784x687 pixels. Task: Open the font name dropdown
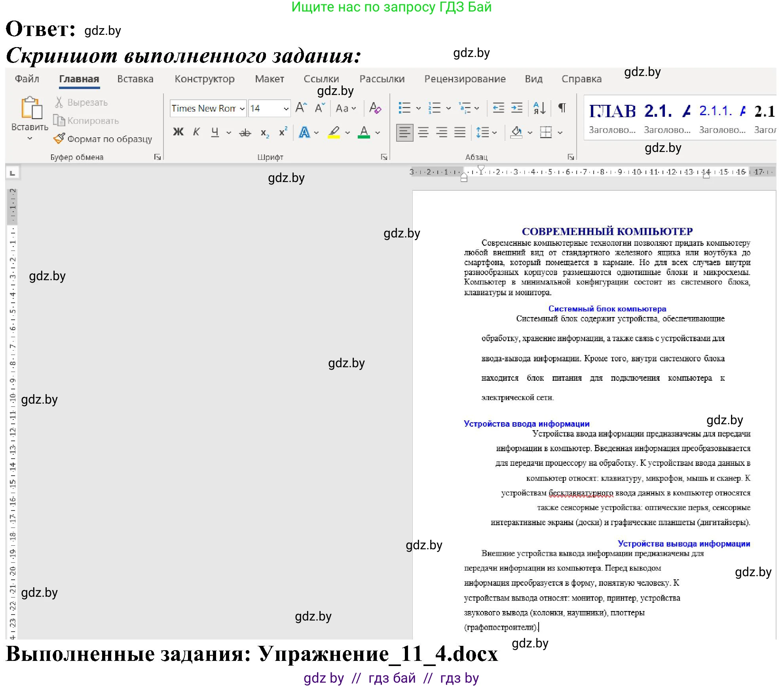click(241, 108)
